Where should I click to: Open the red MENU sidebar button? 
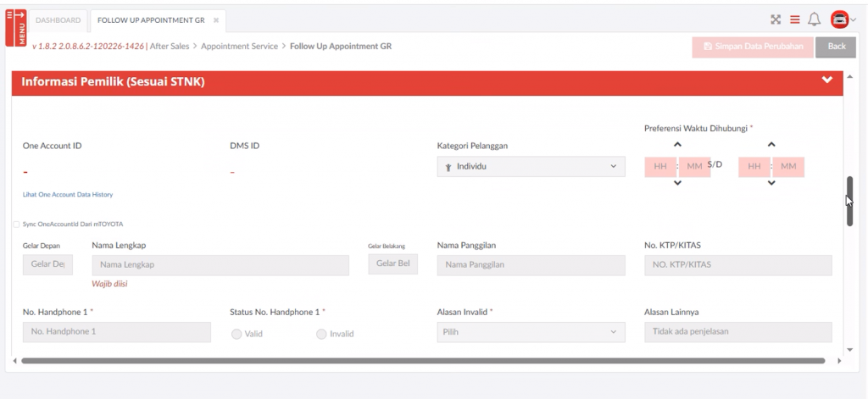(x=16, y=27)
